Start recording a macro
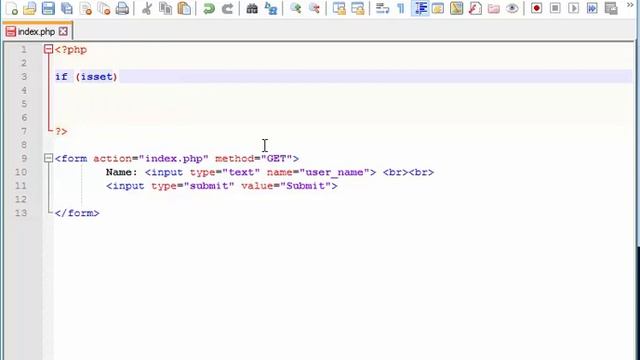 [536, 8]
